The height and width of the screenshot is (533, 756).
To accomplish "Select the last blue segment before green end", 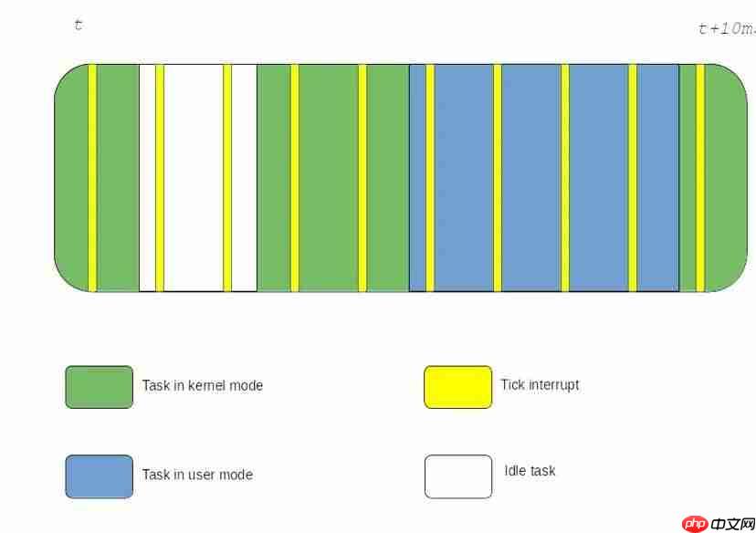I will coord(657,178).
